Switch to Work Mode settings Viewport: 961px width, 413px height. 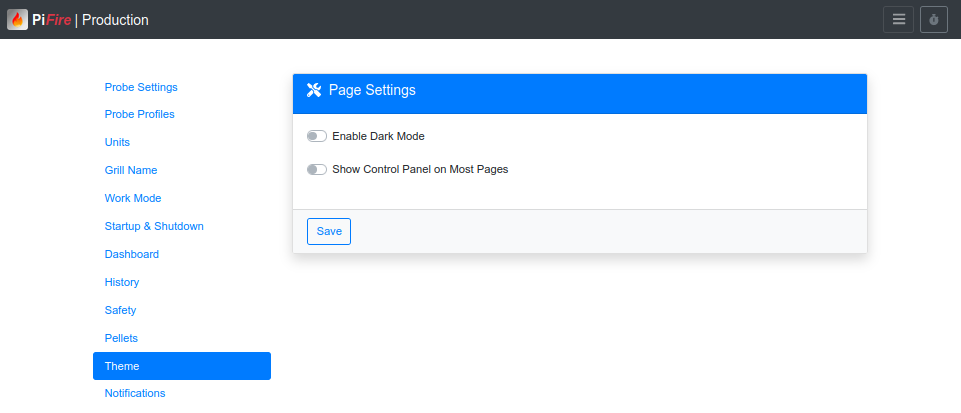pyautogui.click(x=133, y=198)
